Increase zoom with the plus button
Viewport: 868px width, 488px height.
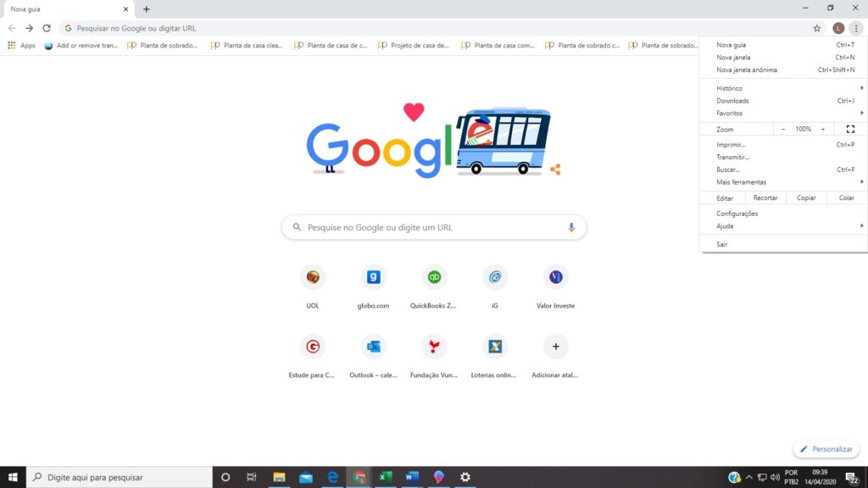pos(823,130)
